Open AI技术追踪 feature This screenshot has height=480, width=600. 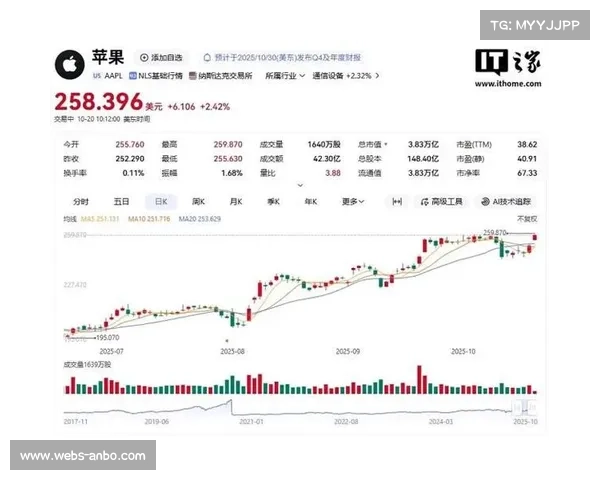click(x=506, y=201)
